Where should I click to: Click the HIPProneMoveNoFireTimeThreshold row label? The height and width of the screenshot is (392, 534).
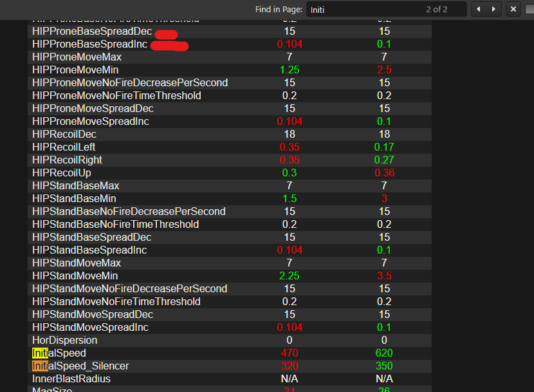pos(117,95)
